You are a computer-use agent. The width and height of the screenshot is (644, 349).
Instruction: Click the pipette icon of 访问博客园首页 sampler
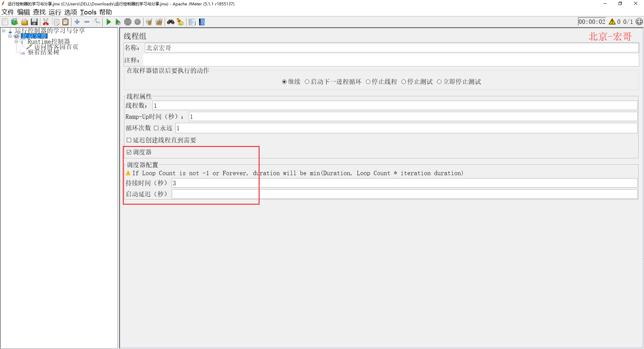point(30,47)
